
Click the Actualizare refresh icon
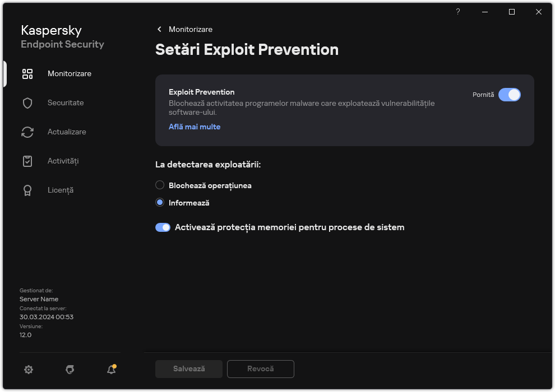tap(27, 132)
